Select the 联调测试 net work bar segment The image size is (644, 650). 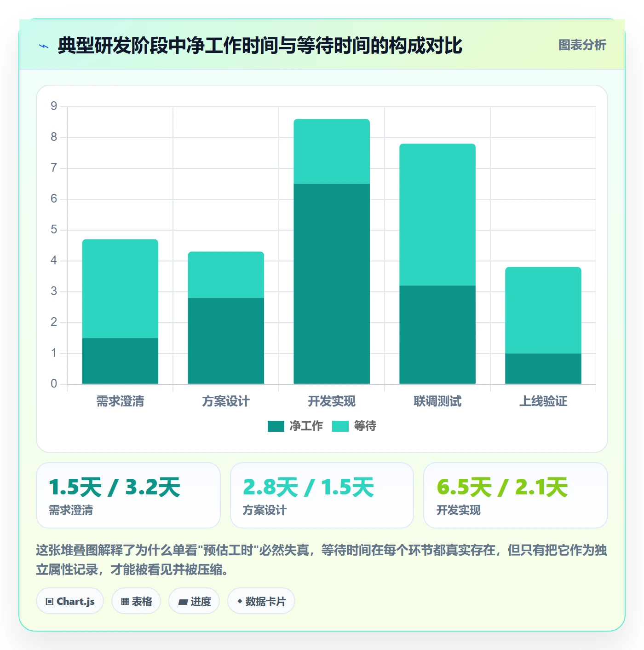point(437,335)
